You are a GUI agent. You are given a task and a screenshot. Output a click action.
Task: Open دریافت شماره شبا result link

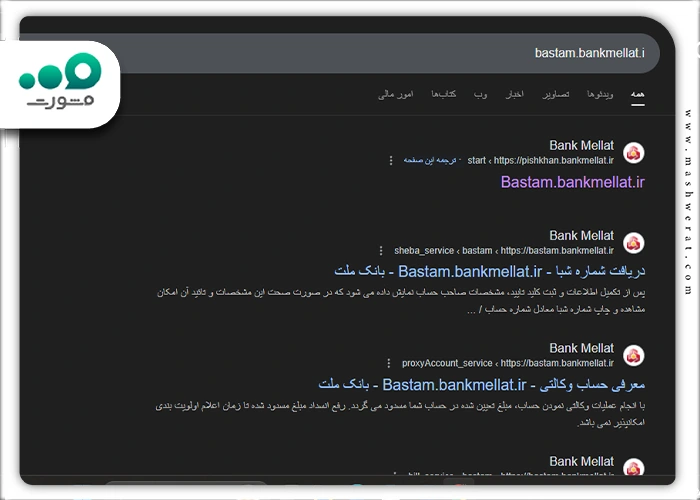490,271
